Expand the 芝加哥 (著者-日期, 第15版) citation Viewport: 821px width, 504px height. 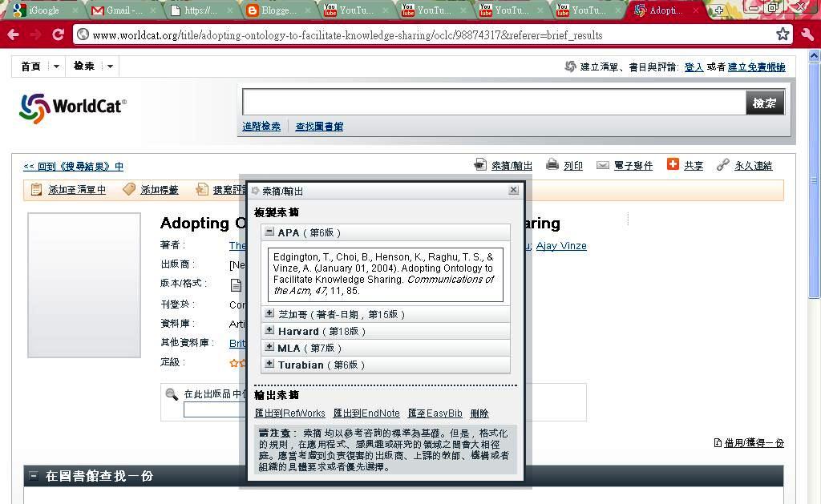pos(269,313)
